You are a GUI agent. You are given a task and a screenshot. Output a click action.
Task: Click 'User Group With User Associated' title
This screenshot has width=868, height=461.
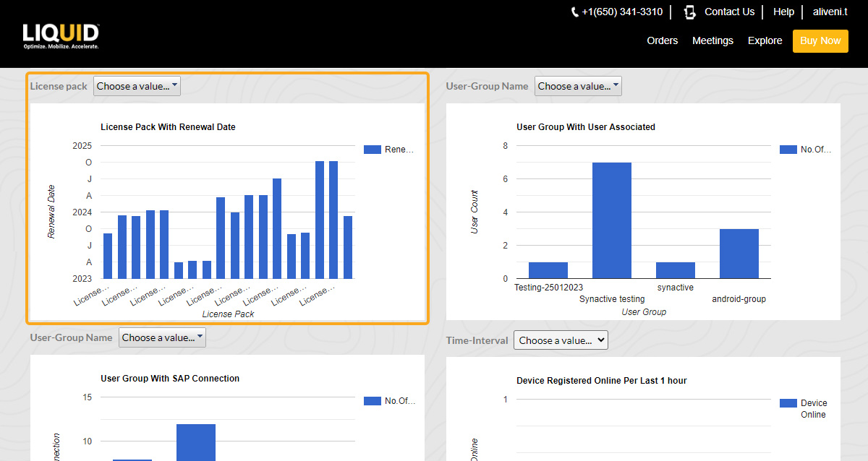[x=586, y=127]
